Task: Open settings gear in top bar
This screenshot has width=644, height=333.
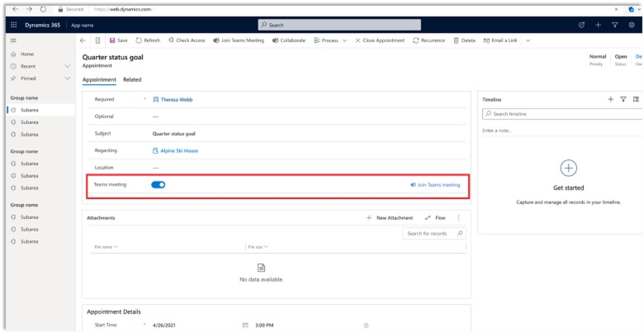Action: [631, 24]
